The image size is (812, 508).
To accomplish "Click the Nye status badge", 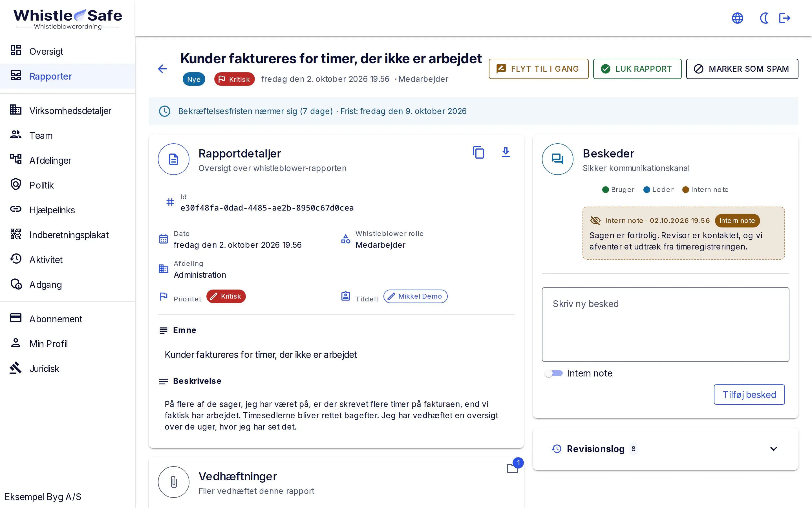I will 194,79.
